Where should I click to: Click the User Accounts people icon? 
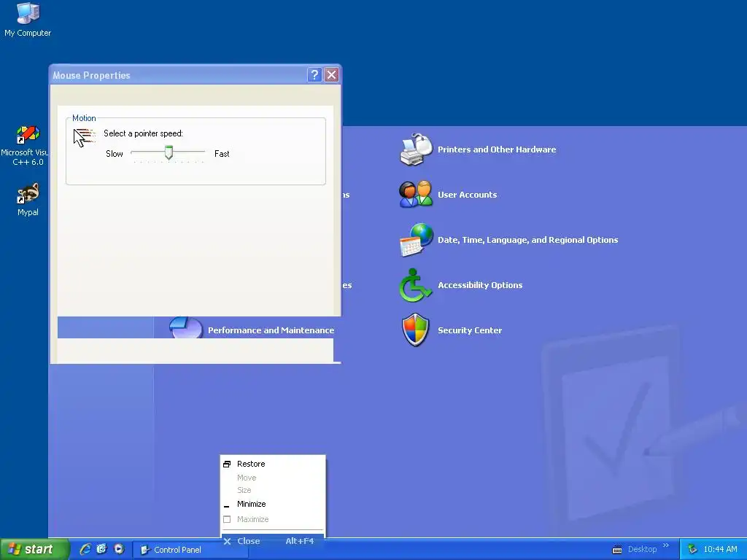pyautogui.click(x=416, y=194)
